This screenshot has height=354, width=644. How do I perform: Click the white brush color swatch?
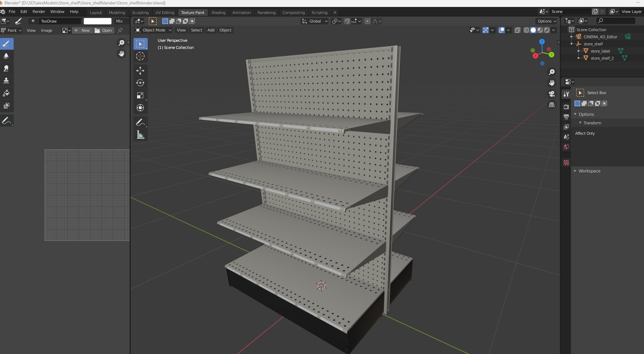[97, 21]
